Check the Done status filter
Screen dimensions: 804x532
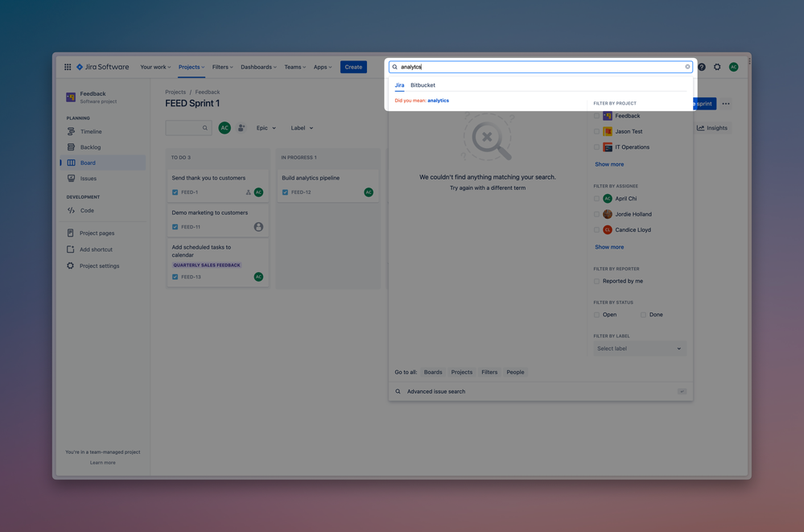click(x=643, y=315)
